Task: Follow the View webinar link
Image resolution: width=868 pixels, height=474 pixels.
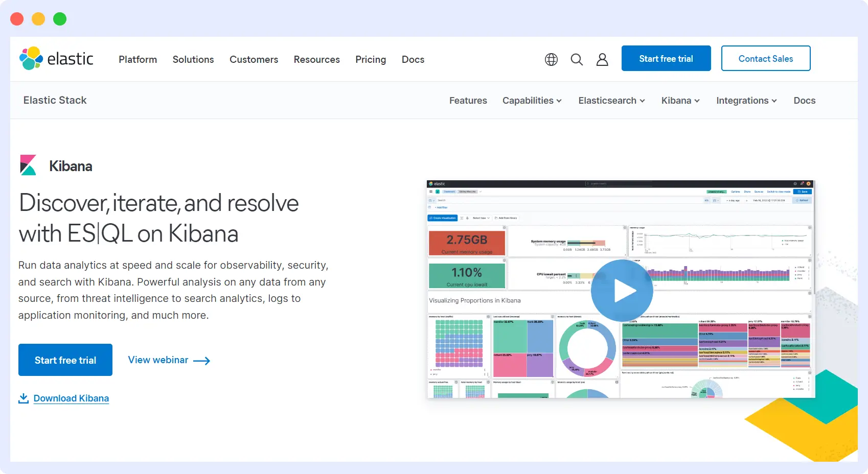Action: tap(169, 360)
